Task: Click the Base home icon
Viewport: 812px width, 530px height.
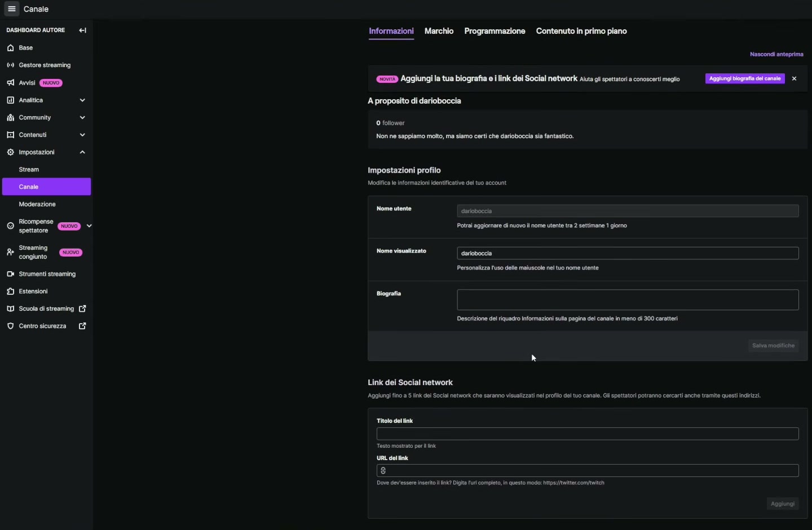Action: [x=10, y=48]
